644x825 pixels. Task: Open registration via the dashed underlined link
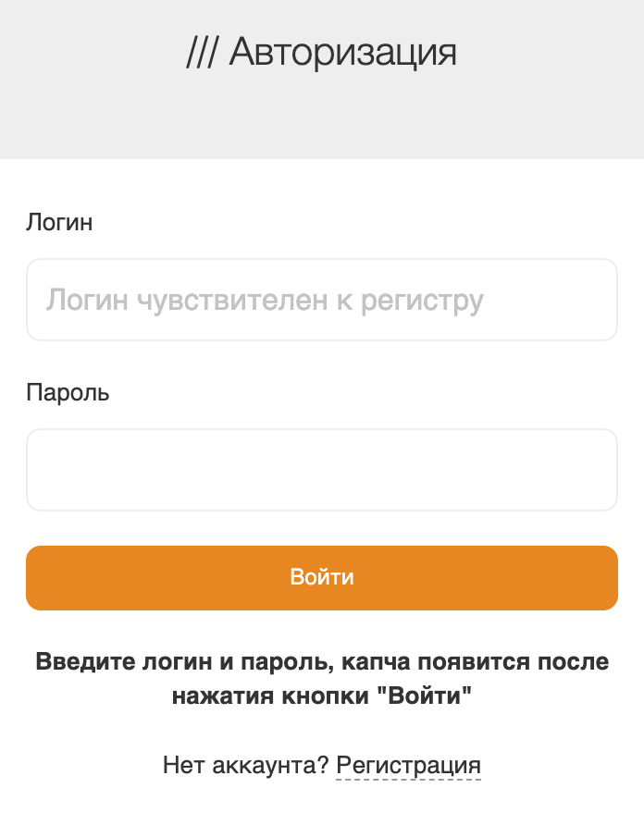[x=408, y=765]
